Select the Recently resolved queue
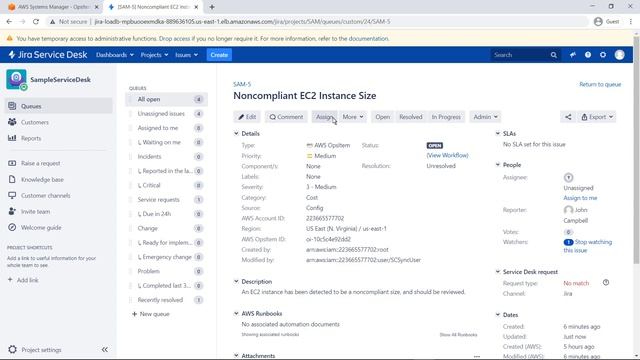This screenshot has width=640, height=360. pos(167,300)
